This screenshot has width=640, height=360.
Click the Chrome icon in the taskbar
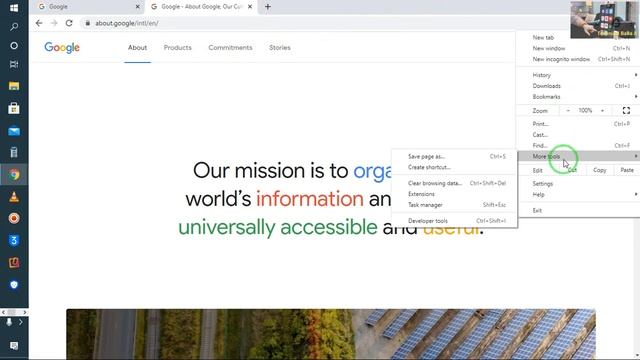pos(14,175)
